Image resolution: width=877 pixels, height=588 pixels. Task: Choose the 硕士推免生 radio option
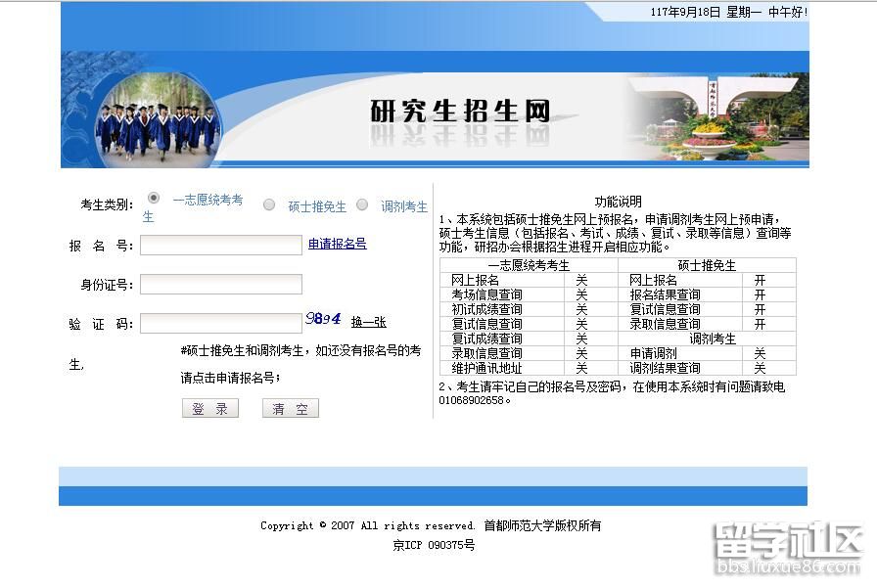pyautogui.click(x=269, y=205)
